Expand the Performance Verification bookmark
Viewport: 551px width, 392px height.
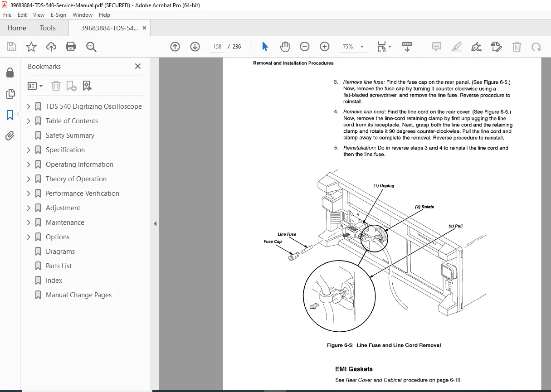(x=29, y=194)
